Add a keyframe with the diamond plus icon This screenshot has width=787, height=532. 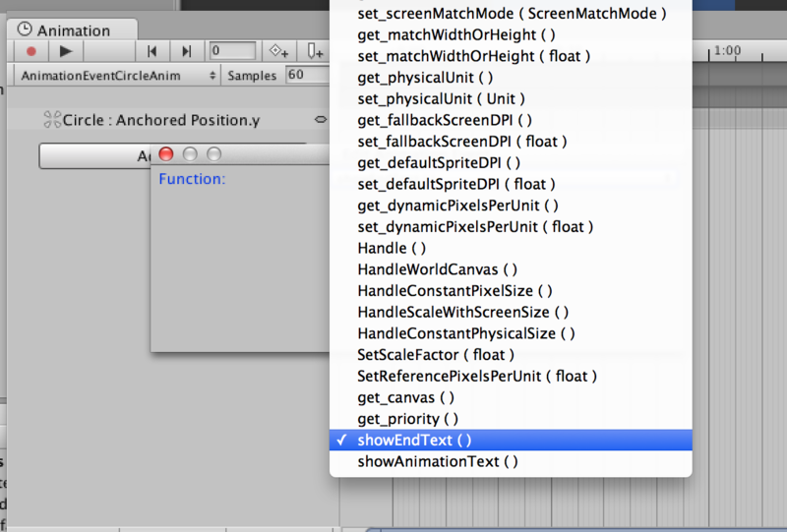tap(278, 51)
